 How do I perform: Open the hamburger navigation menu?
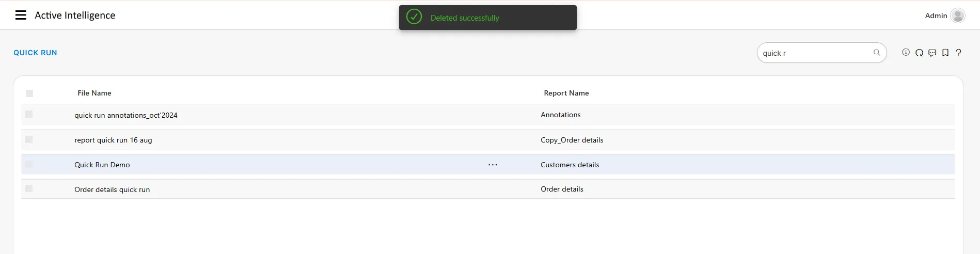tap(21, 15)
